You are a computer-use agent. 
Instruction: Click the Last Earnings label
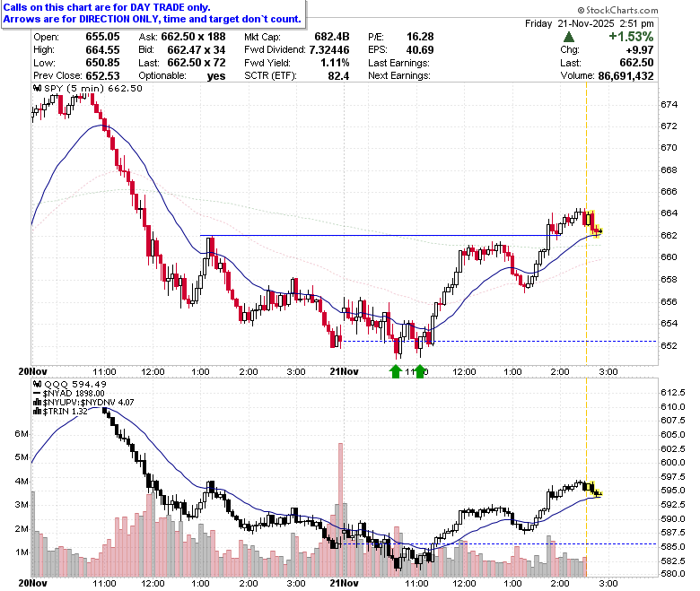[398, 63]
